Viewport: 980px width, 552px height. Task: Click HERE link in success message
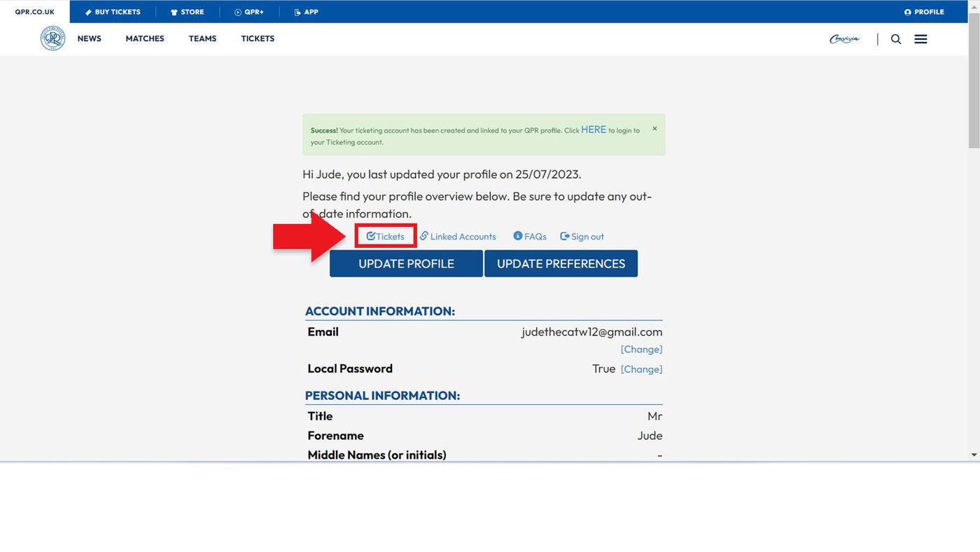point(593,130)
